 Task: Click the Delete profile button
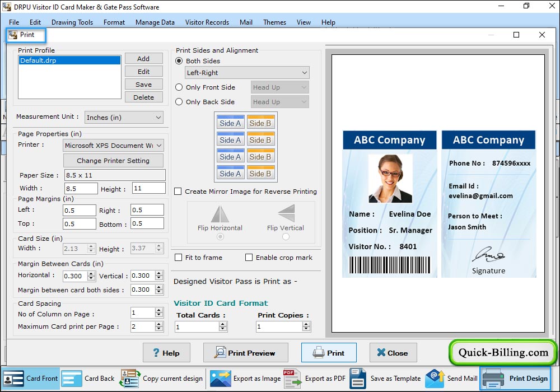click(x=143, y=97)
